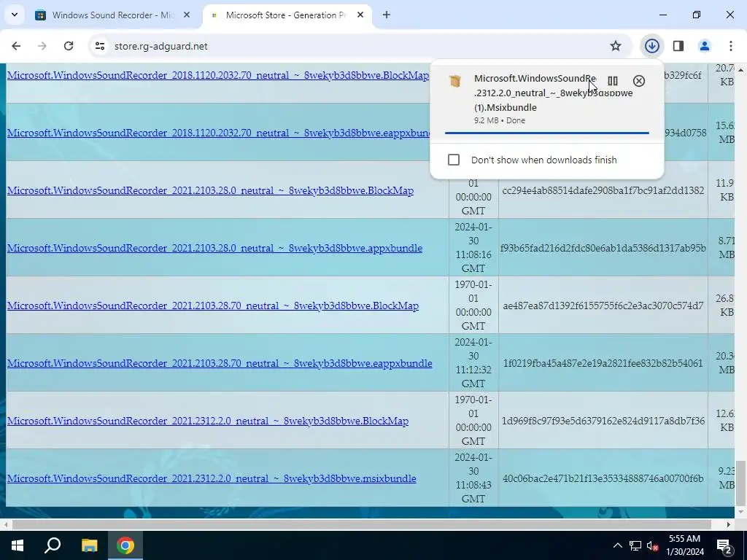The width and height of the screenshot is (747, 560).
Task: Click the scroll up arrow
Action: tap(741, 70)
